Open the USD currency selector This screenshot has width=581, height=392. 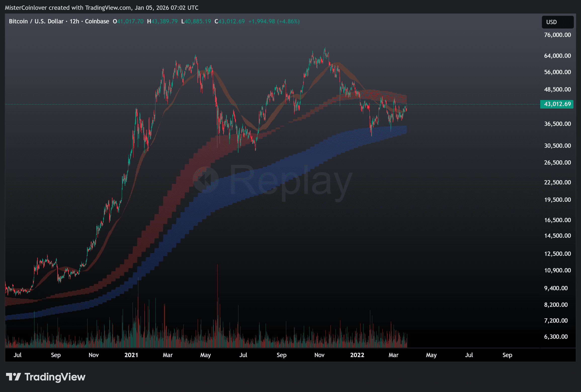[557, 22]
